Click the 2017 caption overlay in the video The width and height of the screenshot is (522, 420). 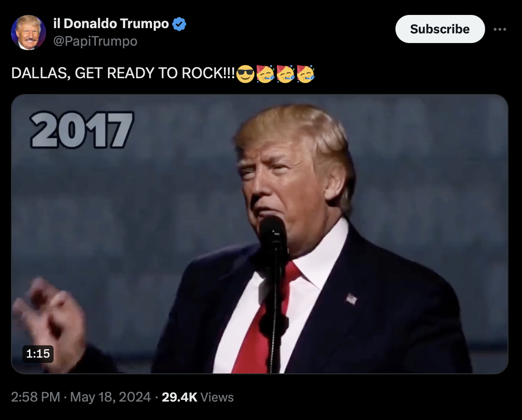82,130
